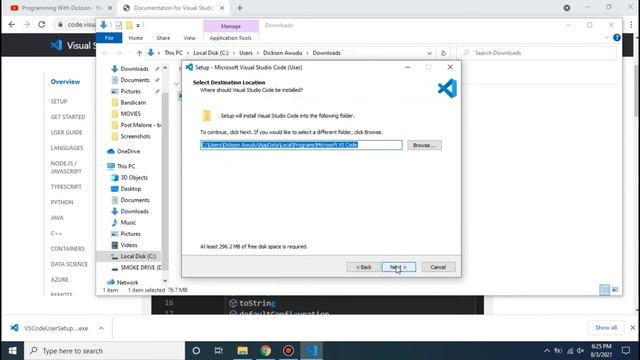Open pinned Pictures in Quick access
The width and height of the screenshot is (640, 360).
[131, 91]
